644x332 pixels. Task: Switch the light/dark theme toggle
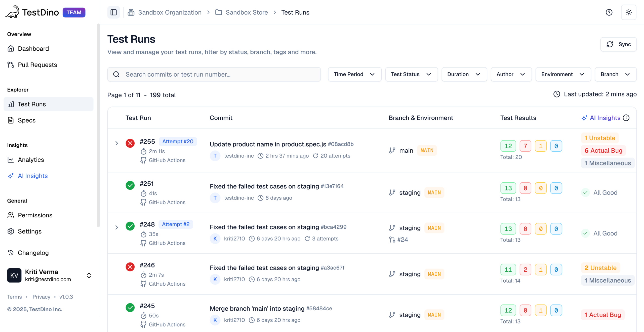[x=628, y=12]
